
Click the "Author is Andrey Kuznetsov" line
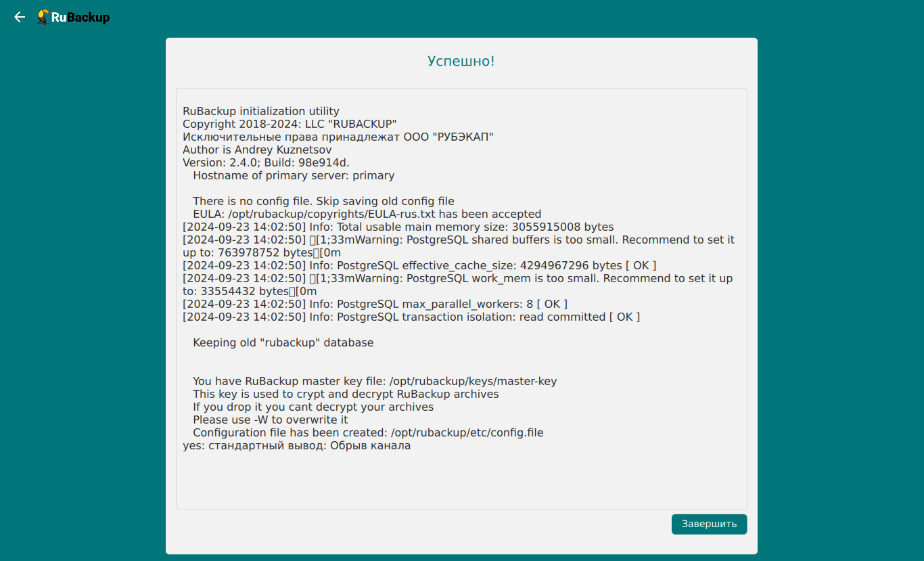pos(257,150)
